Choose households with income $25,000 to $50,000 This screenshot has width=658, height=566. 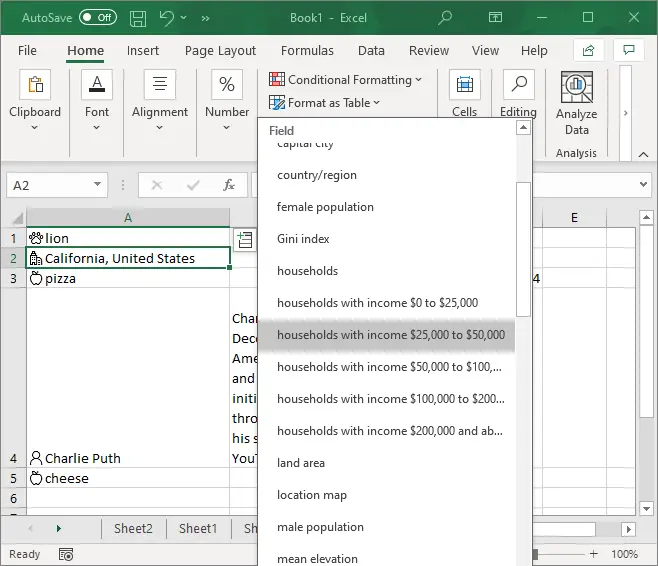386,334
